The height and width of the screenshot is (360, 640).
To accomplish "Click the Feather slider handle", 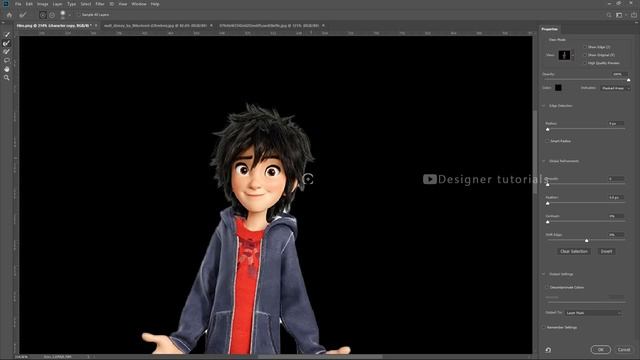I will point(548,203).
